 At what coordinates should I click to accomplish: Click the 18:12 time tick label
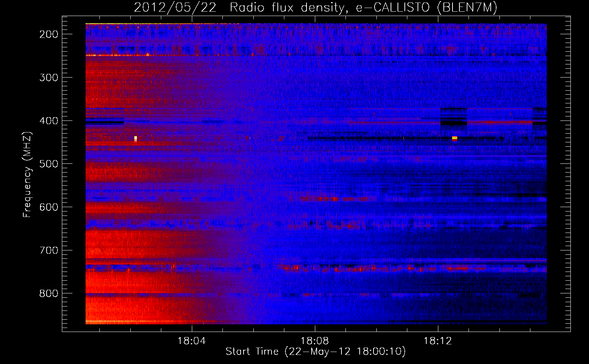(x=438, y=341)
